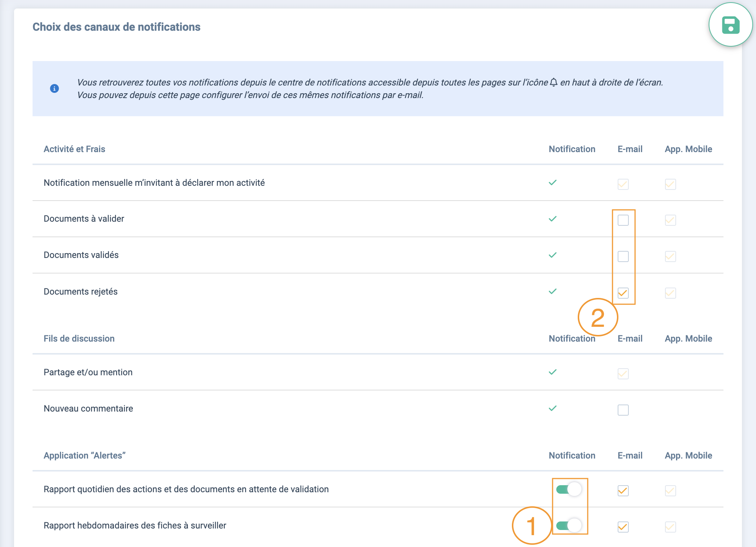Uncheck E-mail box for Documents rejetés
Viewport: 756px width, 547px height.
(x=623, y=293)
